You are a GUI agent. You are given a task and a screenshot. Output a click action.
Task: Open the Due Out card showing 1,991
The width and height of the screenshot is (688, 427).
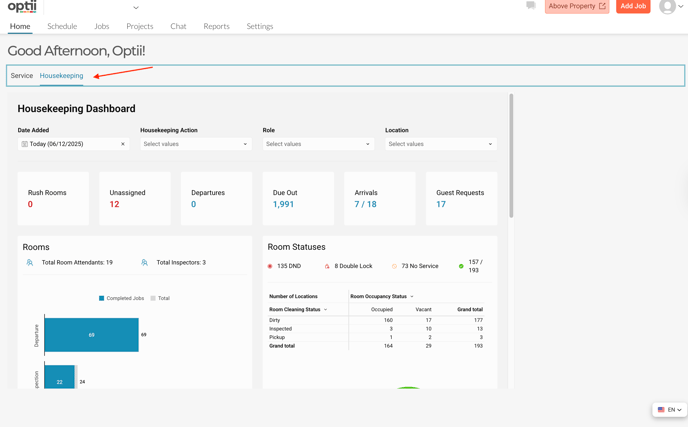tap(298, 198)
